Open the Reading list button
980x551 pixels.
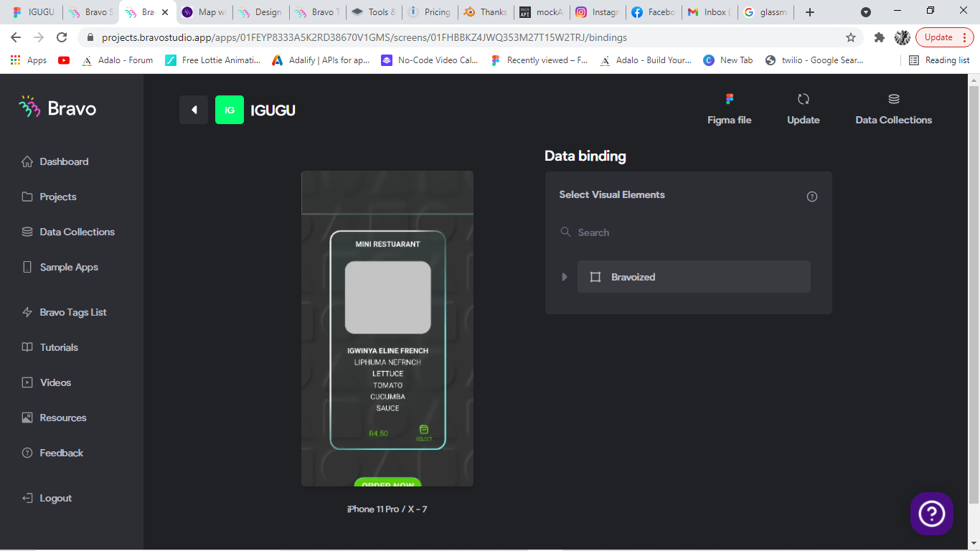tap(939, 60)
